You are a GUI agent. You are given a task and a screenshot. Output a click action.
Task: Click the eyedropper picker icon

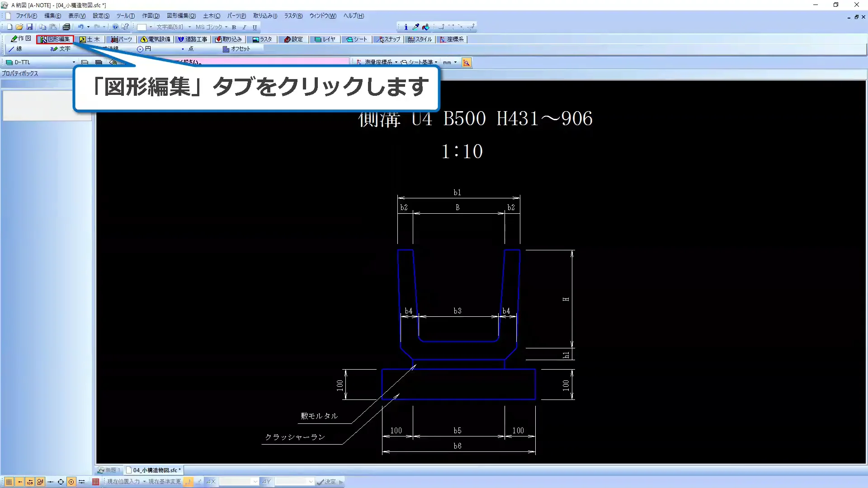[415, 27]
